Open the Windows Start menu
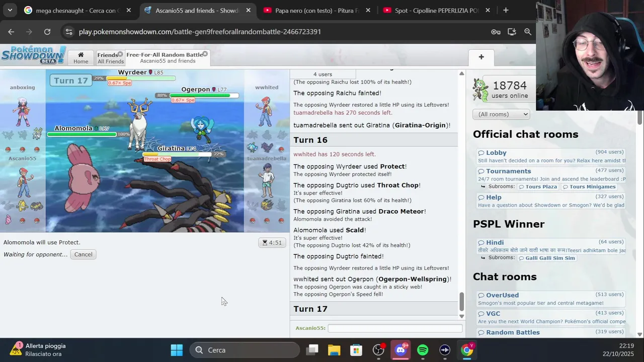This screenshot has width=644, height=362. coord(177,350)
